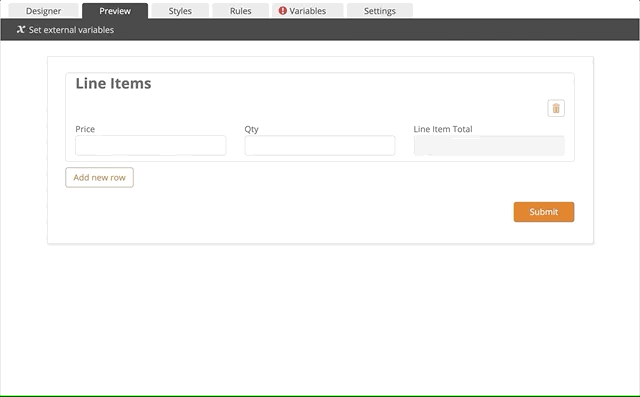Select the Preview tab
This screenshot has width=640, height=397.
(115, 11)
